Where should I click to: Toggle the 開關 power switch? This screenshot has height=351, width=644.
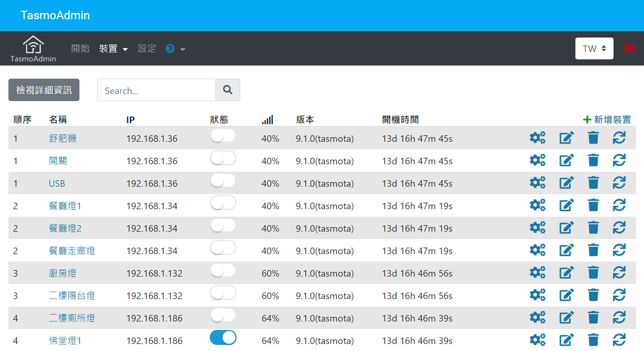click(x=223, y=158)
